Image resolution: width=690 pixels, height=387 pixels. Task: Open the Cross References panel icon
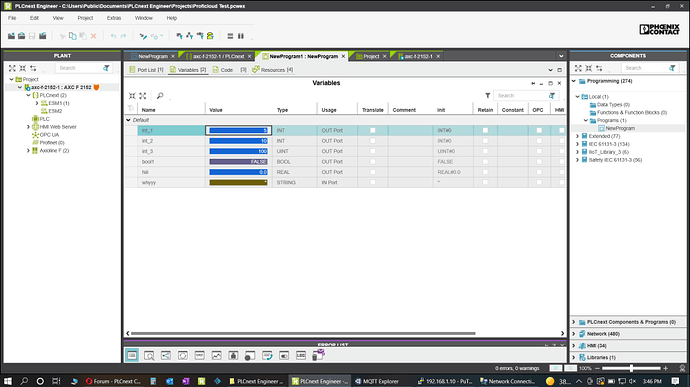[166, 355]
